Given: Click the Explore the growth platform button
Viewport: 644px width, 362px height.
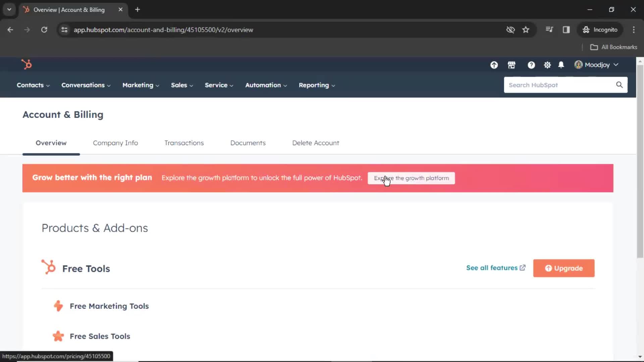Looking at the screenshot, I should (411, 178).
